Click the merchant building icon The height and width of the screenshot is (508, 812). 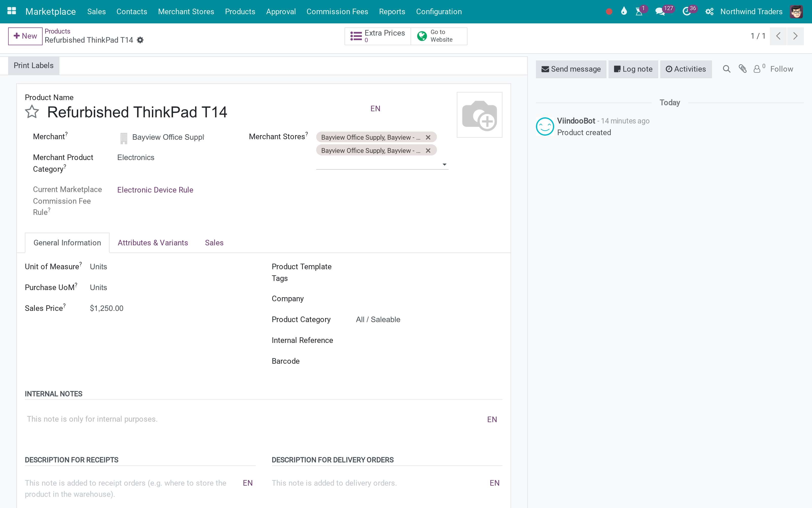[x=124, y=138]
